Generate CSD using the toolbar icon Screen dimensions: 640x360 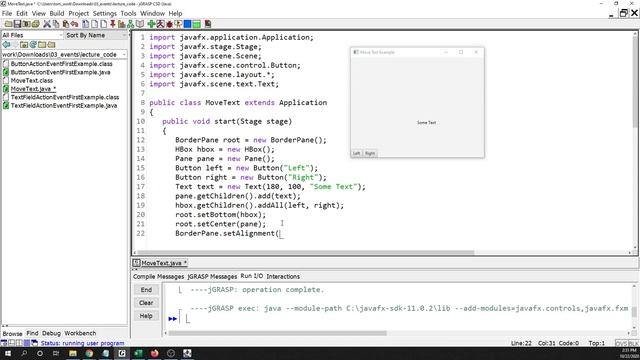tap(85, 24)
